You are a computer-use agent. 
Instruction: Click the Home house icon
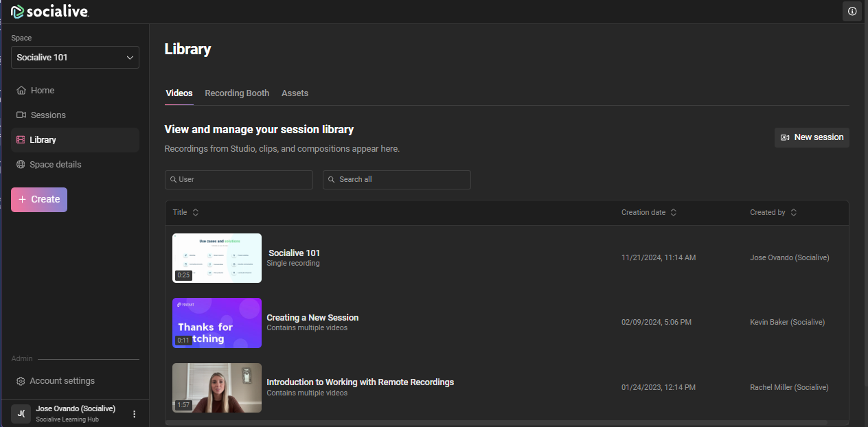point(21,91)
